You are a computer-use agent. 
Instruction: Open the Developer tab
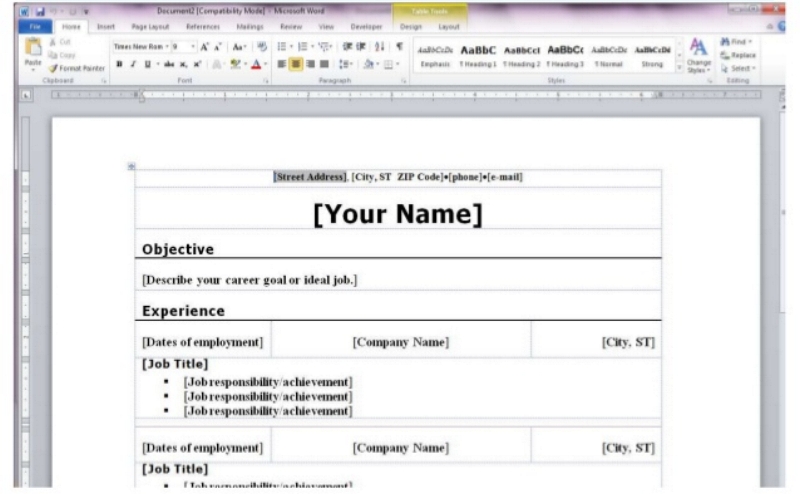click(x=366, y=27)
